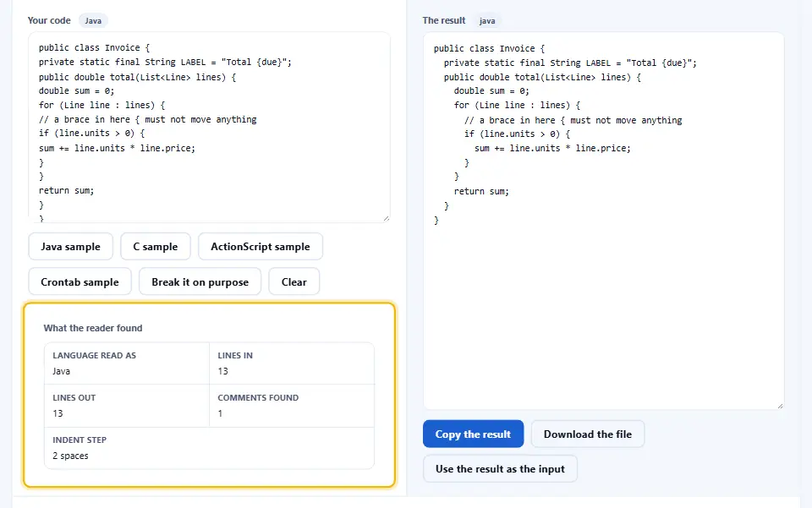812x508 pixels.
Task: Click inside The result text area
Action: [603, 221]
